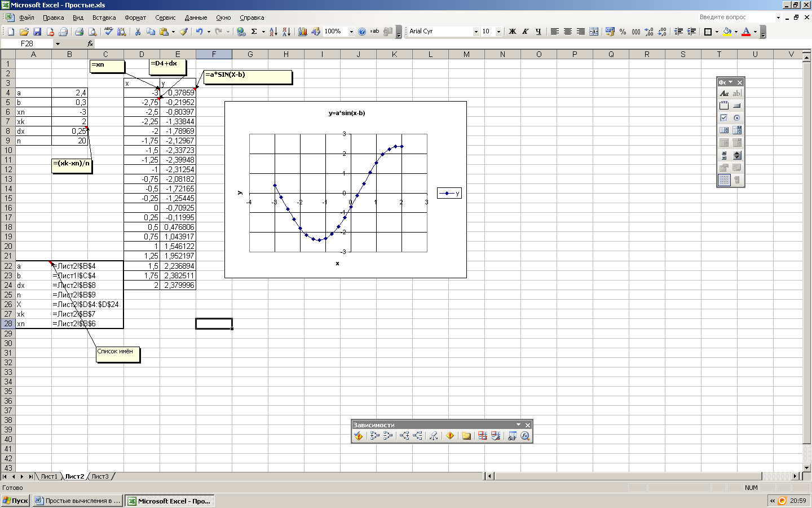The height and width of the screenshot is (508, 812).
Task: Click the font color red A button
Action: click(746, 32)
